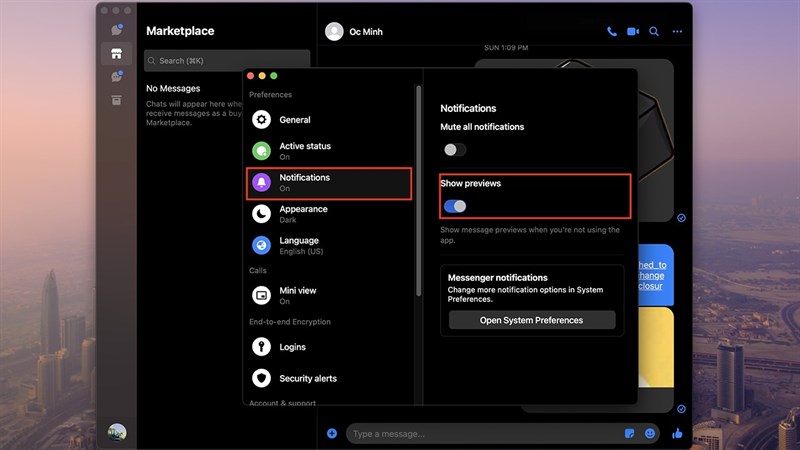The image size is (800, 450).
Task: Open Logins settings label
Action: point(292,347)
